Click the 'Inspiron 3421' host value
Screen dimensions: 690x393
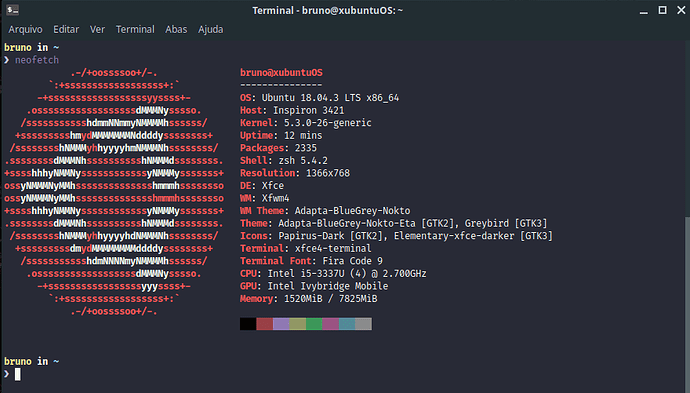(x=308, y=110)
